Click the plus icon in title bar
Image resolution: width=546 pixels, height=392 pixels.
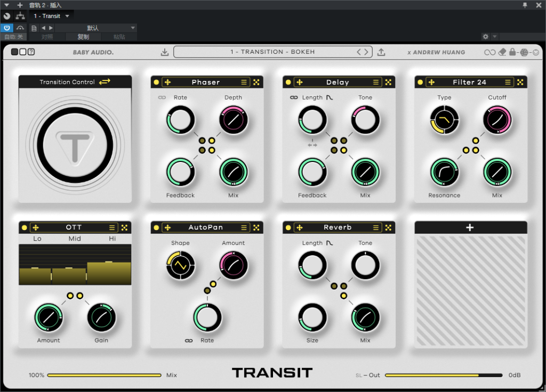pyautogui.click(x=20, y=5)
